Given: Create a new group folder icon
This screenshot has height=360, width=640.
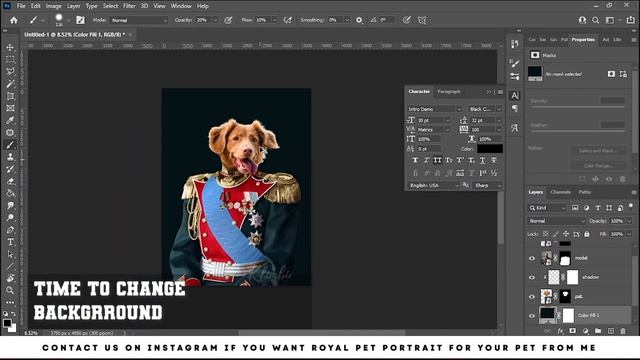Looking at the screenshot, I should pyautogui.click(x=598, y=331).
